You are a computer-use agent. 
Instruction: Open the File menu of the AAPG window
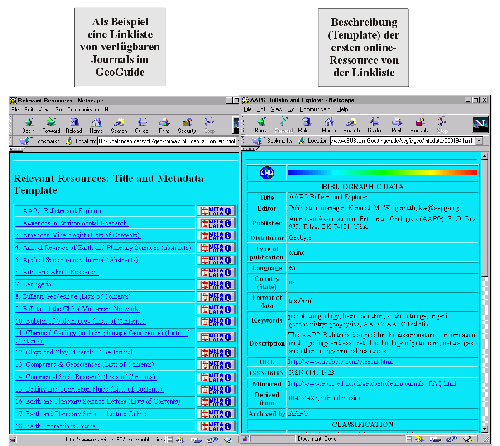[247, 109]
